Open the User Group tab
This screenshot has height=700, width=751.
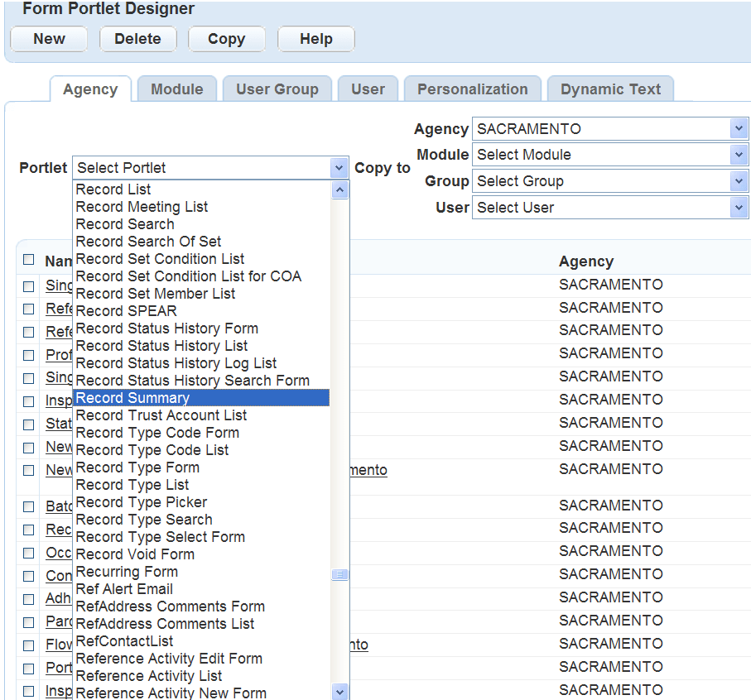pyautogui.click(x=277, y=89)
